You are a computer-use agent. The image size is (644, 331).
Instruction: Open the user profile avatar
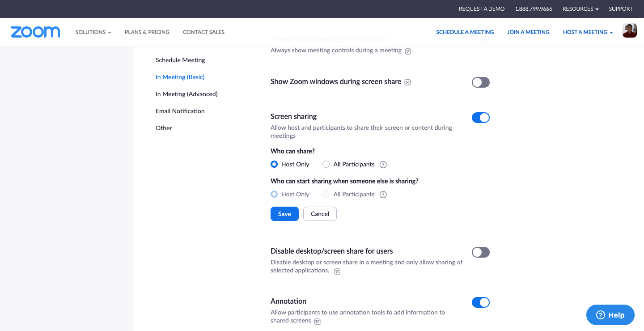pos(630,30)
